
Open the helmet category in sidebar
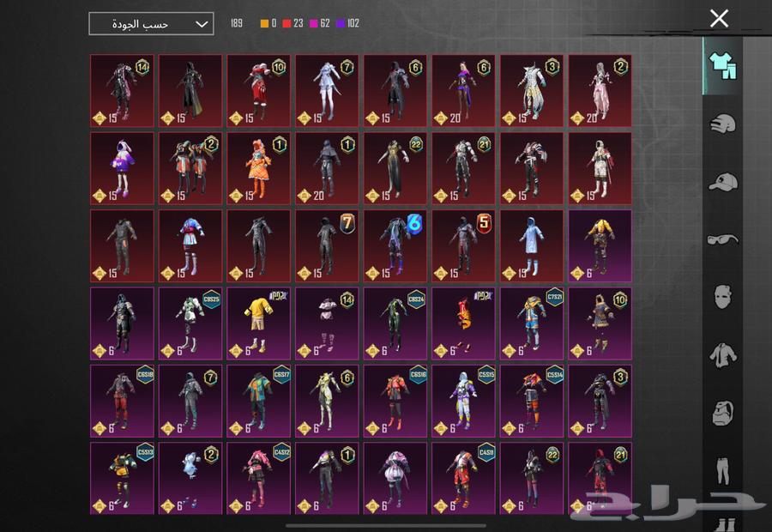[x=722, y=124]
